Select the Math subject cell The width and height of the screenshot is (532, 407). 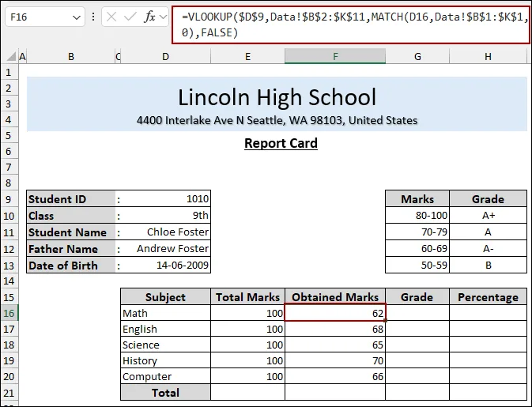click(x=165, y=313)
